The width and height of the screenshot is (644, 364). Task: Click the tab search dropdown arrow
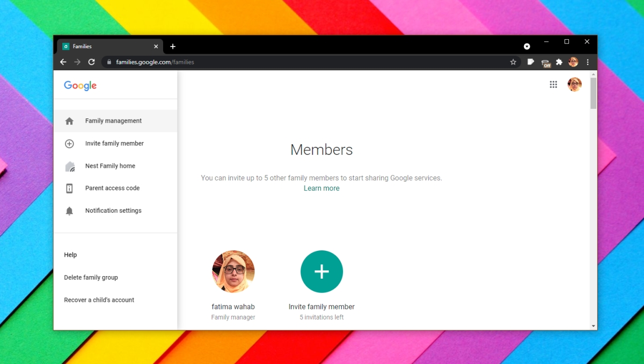coord(527,47)
